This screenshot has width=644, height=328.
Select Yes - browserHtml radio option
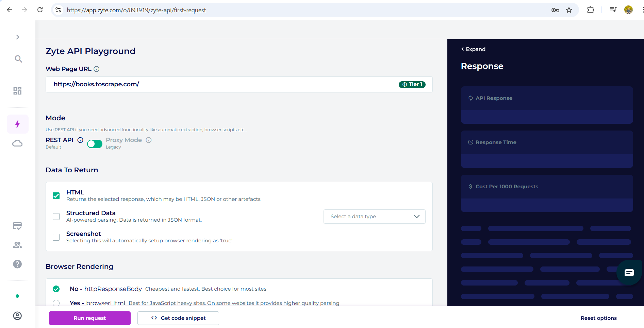[x=56, y=303]
